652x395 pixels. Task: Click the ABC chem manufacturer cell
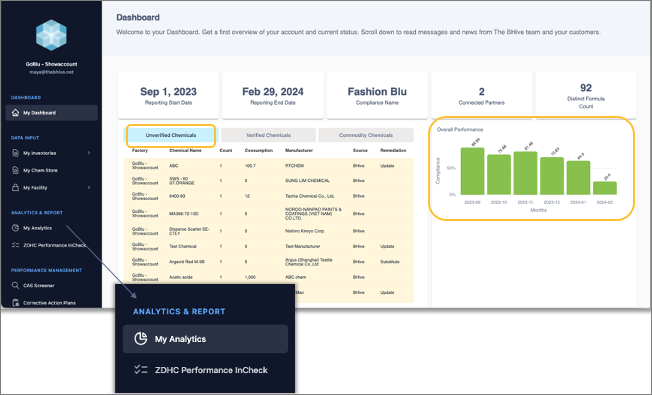(x=295, y=277)
